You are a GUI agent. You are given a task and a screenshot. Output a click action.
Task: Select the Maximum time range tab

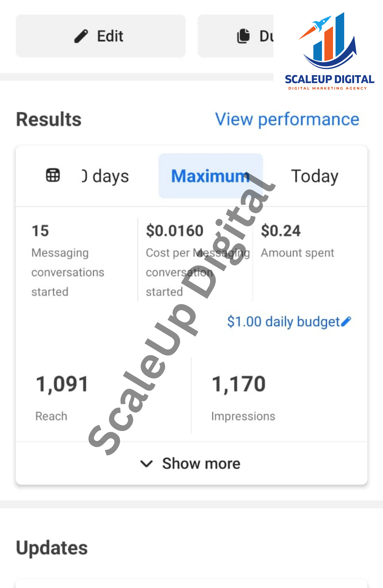210,176
